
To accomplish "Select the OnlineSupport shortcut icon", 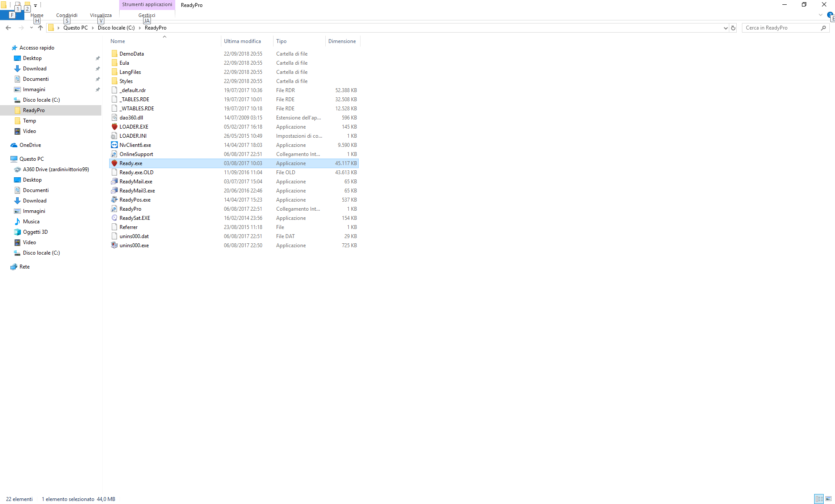I will pyautogui.click(x=114, y=154).
